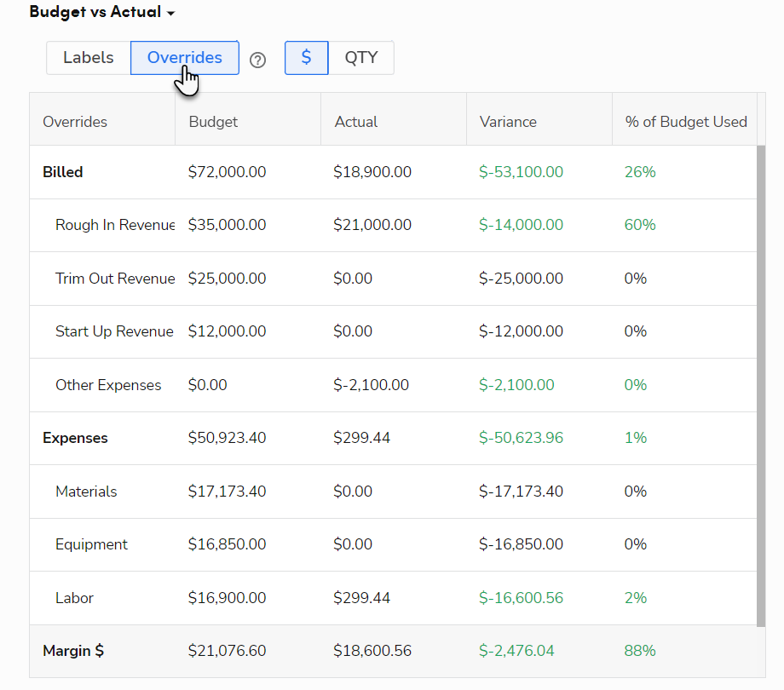The image size is (784, 690).
Task: Select the Equipment row label
Action: coord(91,544)
